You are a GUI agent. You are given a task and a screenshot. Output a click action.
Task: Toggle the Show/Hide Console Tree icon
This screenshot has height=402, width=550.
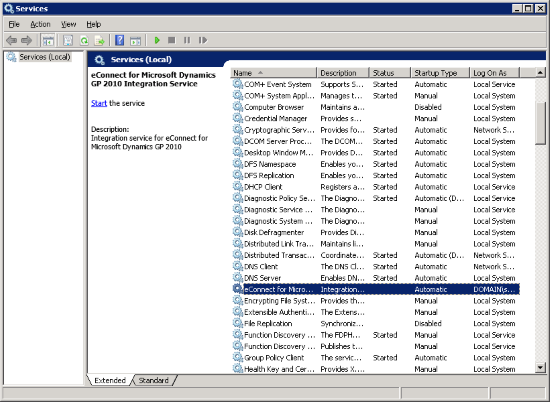(x=48, y=40)
